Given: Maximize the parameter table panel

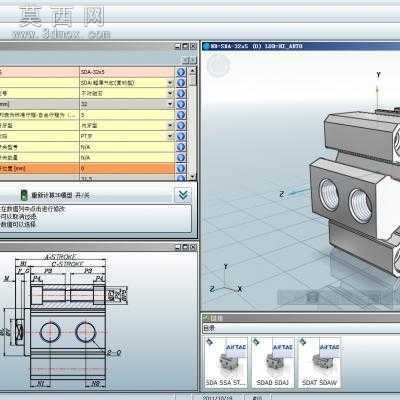Looking at the screenshot, I should (185, 46).
